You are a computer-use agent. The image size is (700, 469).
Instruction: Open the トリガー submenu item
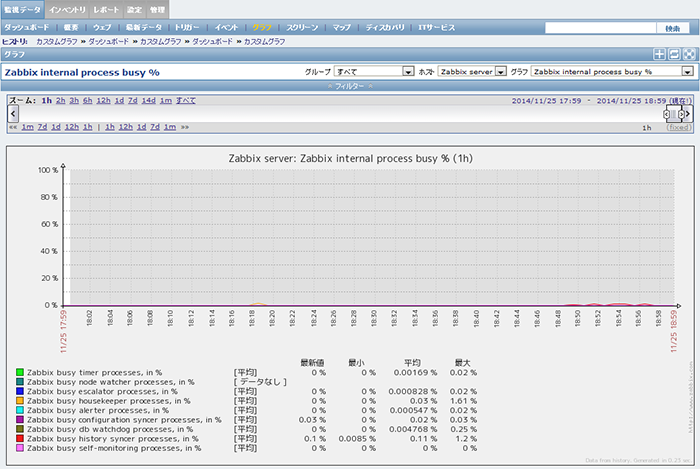(188, 27)
